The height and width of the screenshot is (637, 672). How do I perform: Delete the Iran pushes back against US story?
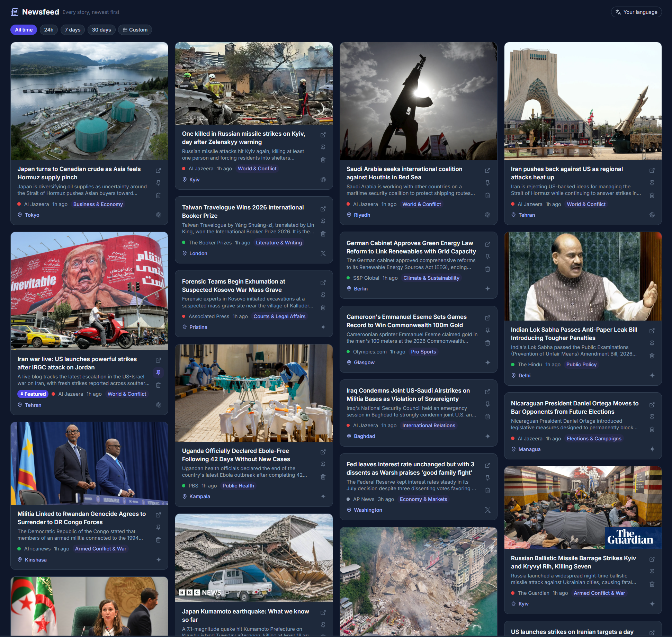tap(652, 195)
